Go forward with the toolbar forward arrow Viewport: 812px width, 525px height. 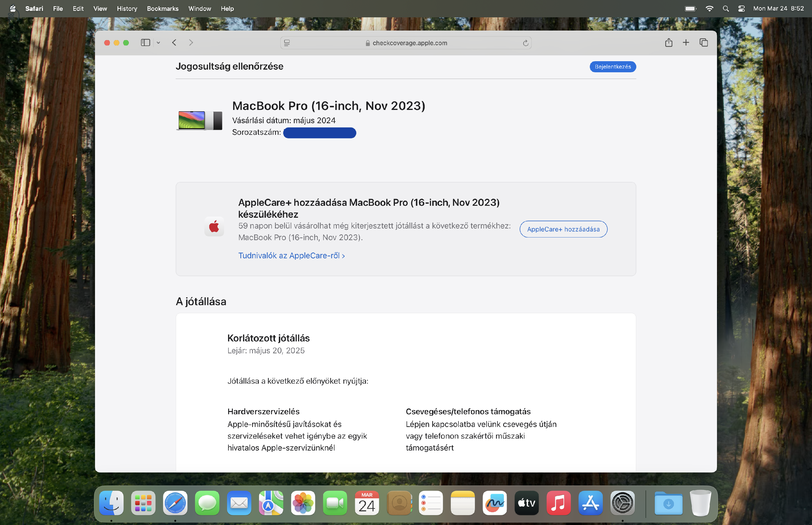pos(191,43)
